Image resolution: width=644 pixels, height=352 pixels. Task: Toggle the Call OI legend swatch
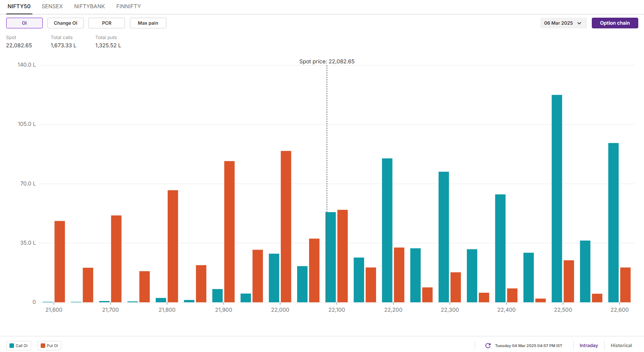pos(12,346)
